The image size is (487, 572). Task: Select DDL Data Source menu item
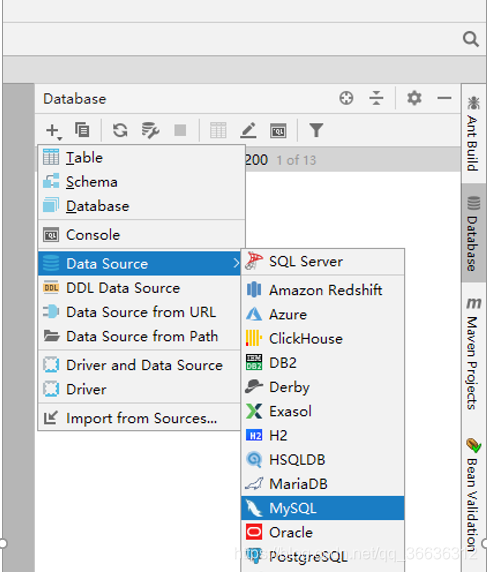pyautogui.click(x=139, y=288)
